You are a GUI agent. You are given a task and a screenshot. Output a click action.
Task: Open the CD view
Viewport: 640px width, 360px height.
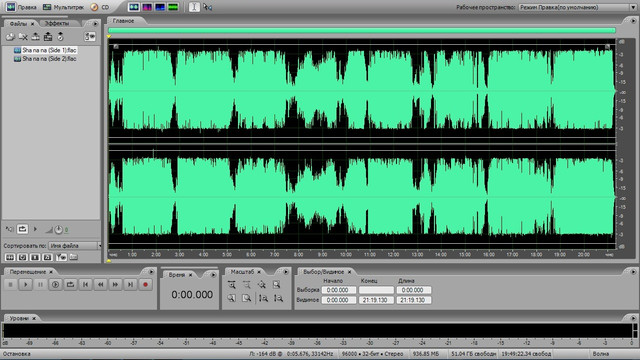(x=100, y=7)
